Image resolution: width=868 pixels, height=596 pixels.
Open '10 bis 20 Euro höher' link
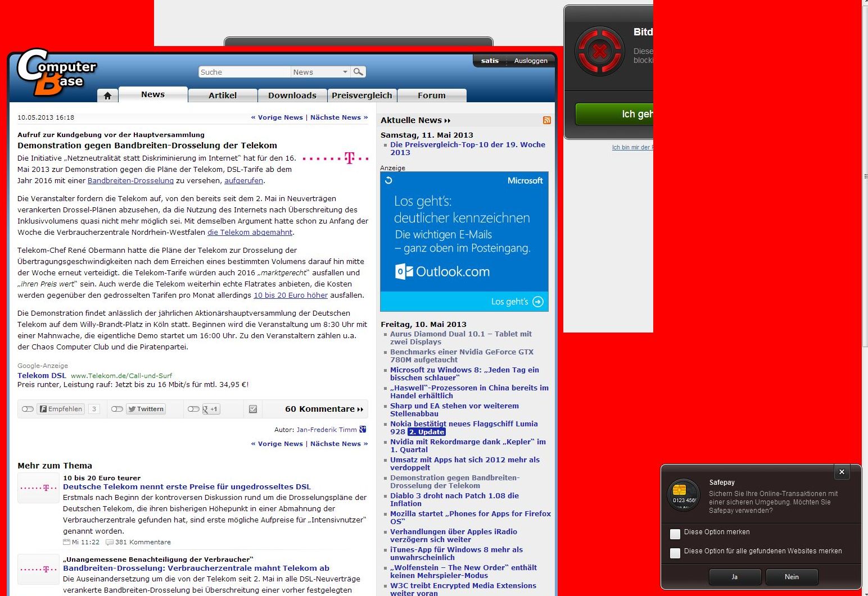coord(291,295)
